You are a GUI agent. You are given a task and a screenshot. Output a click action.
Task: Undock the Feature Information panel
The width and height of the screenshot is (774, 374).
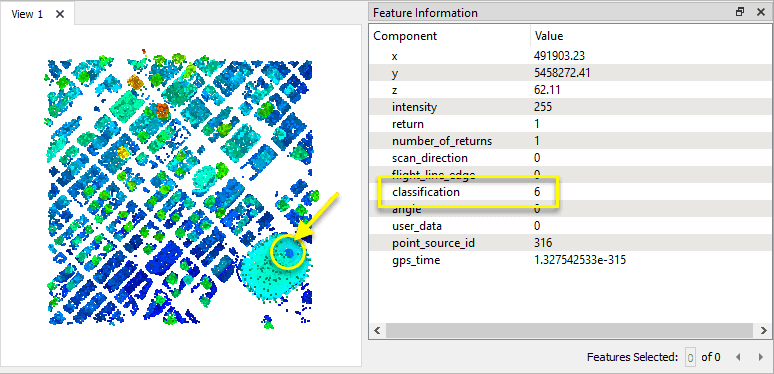click(x=740, y=12)
